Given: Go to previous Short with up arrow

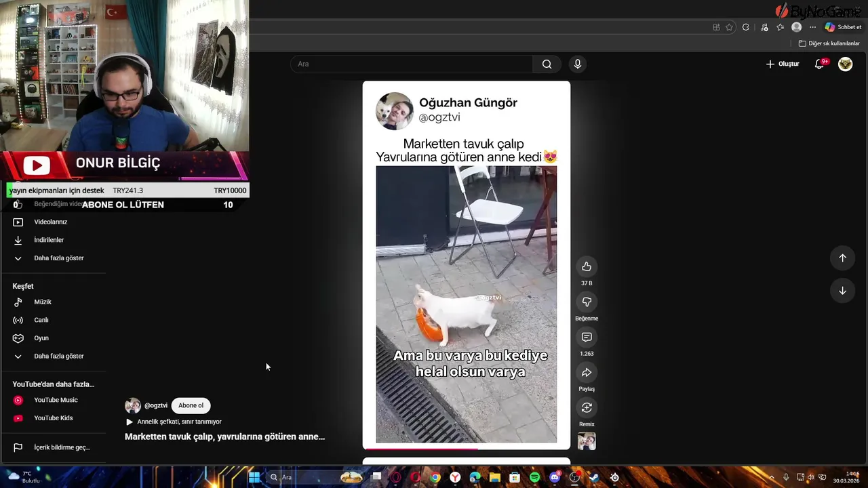Looking at the screenshot, I should (842, 258).
